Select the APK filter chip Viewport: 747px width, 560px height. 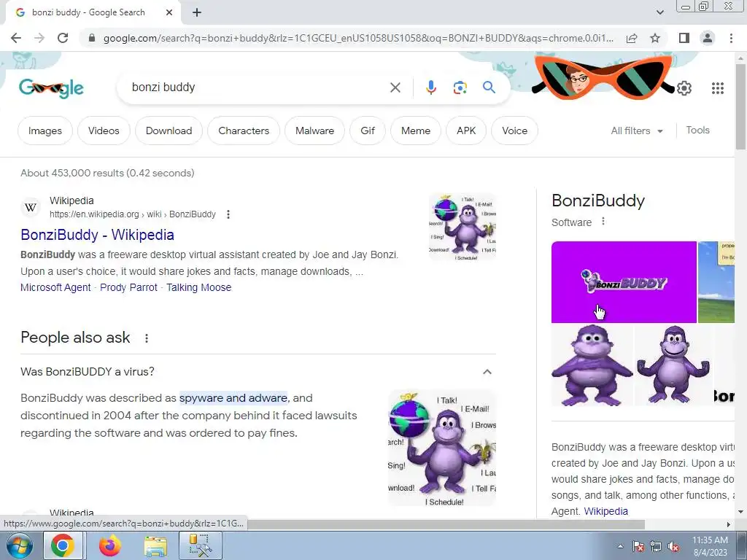[x=466, y=131]
